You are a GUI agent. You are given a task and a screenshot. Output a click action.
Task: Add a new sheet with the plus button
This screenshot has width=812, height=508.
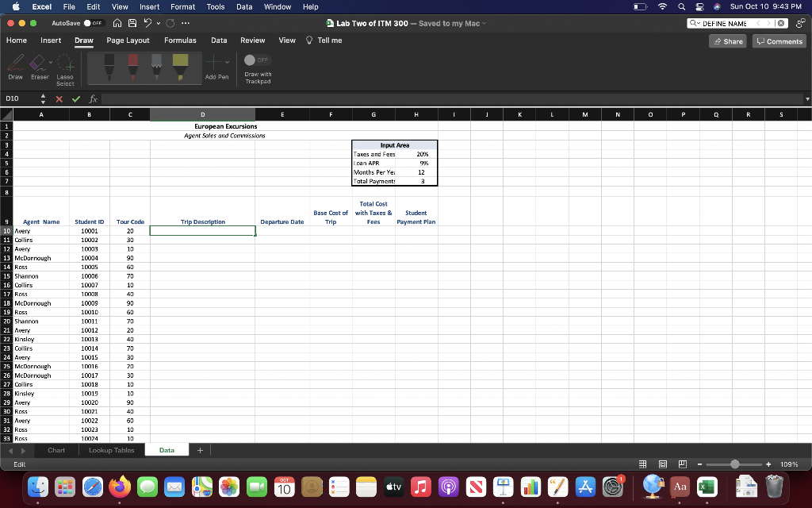200,449
